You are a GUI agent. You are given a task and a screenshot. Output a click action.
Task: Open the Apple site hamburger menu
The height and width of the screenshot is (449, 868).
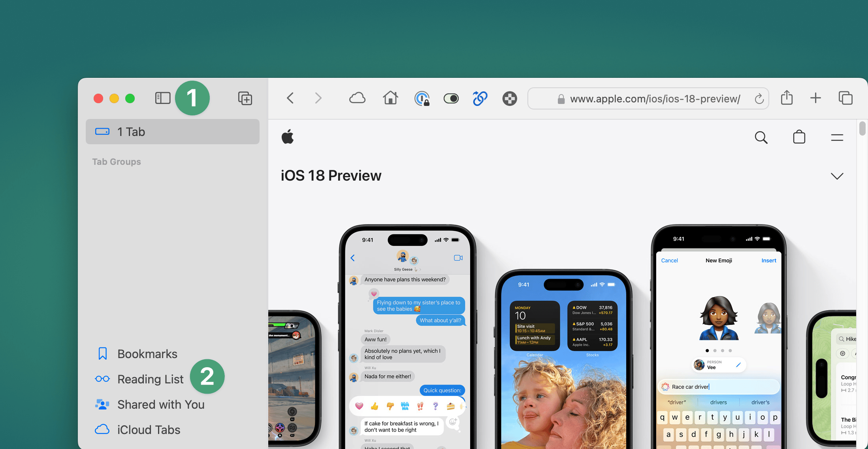coord(837,138)
